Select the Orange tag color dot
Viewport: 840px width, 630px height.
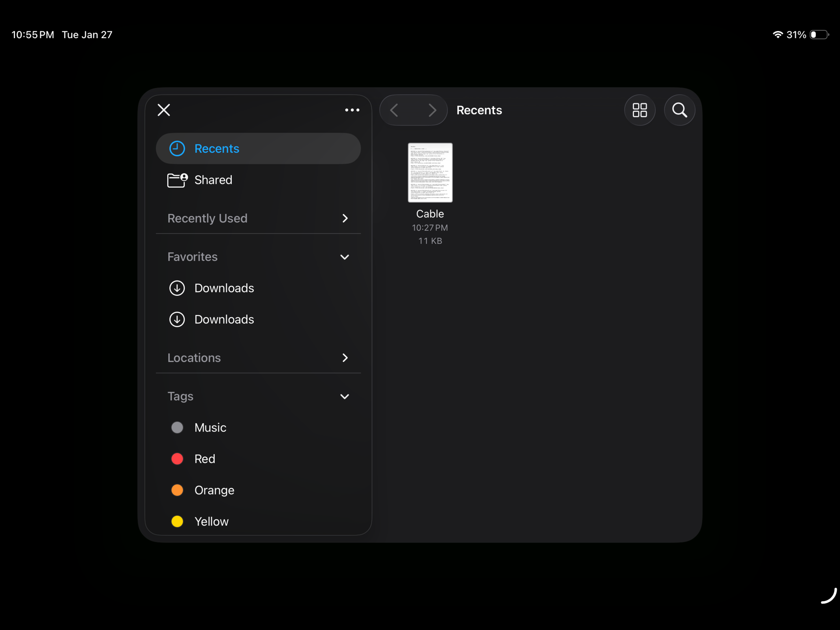pos(177,490)
